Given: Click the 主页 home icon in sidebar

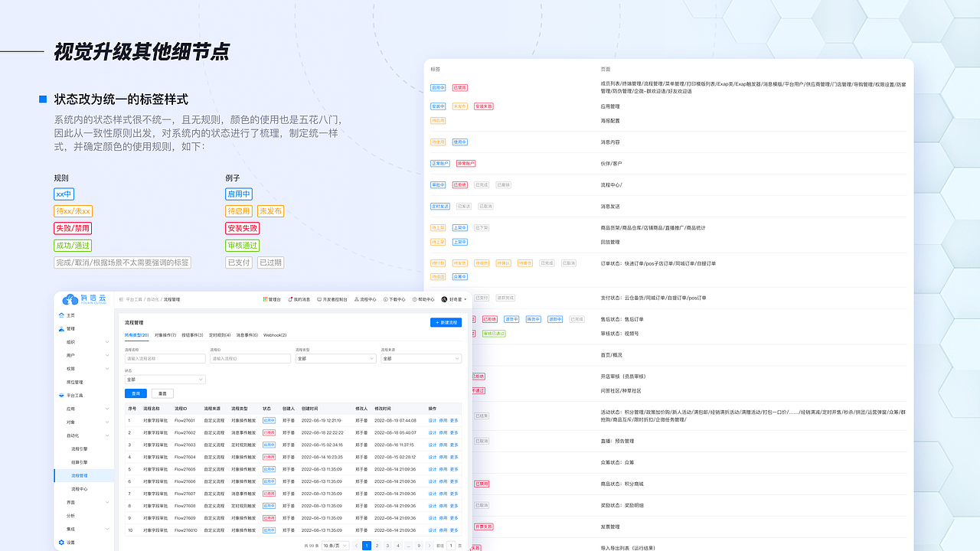Looking at the screenshot, I should (61, 315).
